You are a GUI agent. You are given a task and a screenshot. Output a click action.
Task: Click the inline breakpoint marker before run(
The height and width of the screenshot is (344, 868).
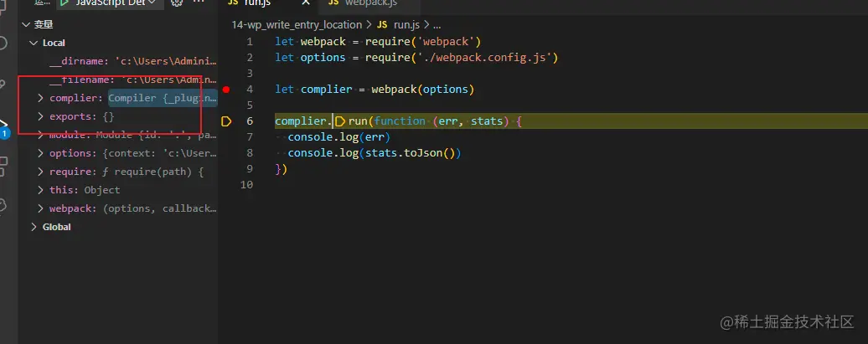[x=340, y=121]
